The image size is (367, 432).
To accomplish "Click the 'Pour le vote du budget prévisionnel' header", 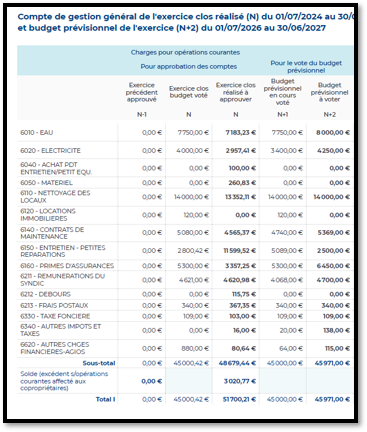I will 306,66.
